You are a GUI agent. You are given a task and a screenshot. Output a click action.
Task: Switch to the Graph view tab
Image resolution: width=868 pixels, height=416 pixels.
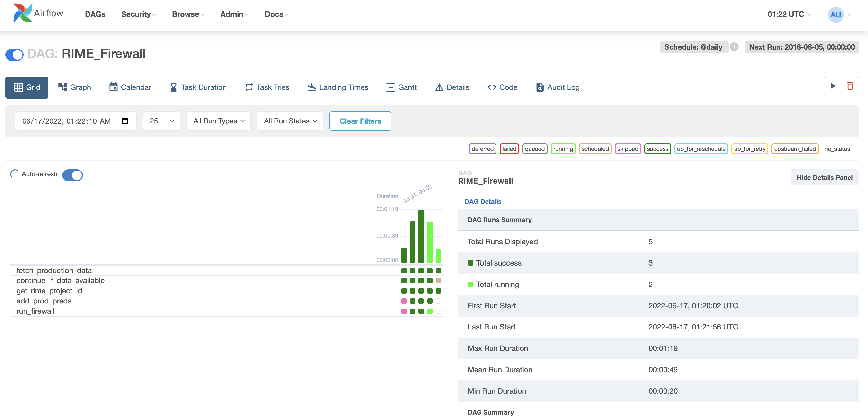coord(74,87)
